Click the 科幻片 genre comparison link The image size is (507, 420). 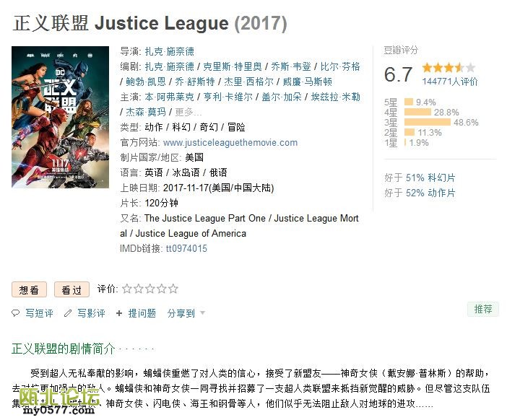tap(441, 178)
